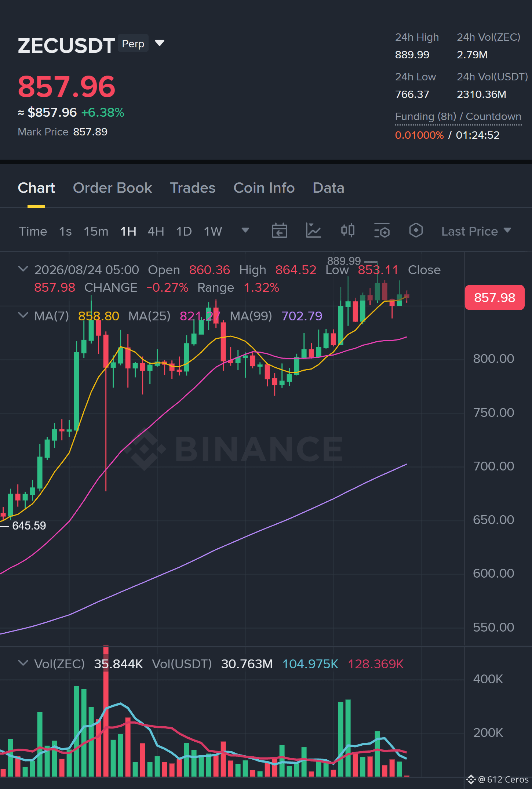Image resolution: width=532 pixels, height=789 pixels.
Task: Click the 24h Low 766.37 value
Action: pyautogui.click(x=412, y=94)
